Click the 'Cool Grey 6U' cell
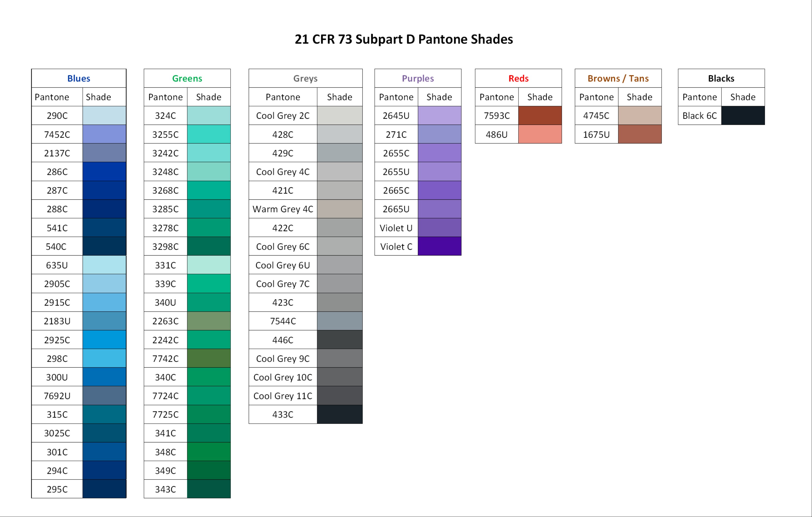The width and height of the screenshot is (812, 517). (x=283, y=265)
